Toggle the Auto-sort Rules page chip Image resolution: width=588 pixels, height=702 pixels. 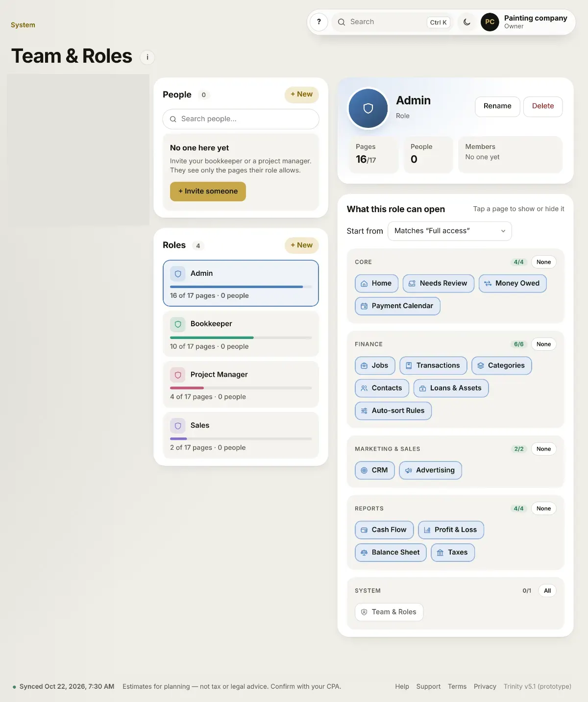(393, 411)
